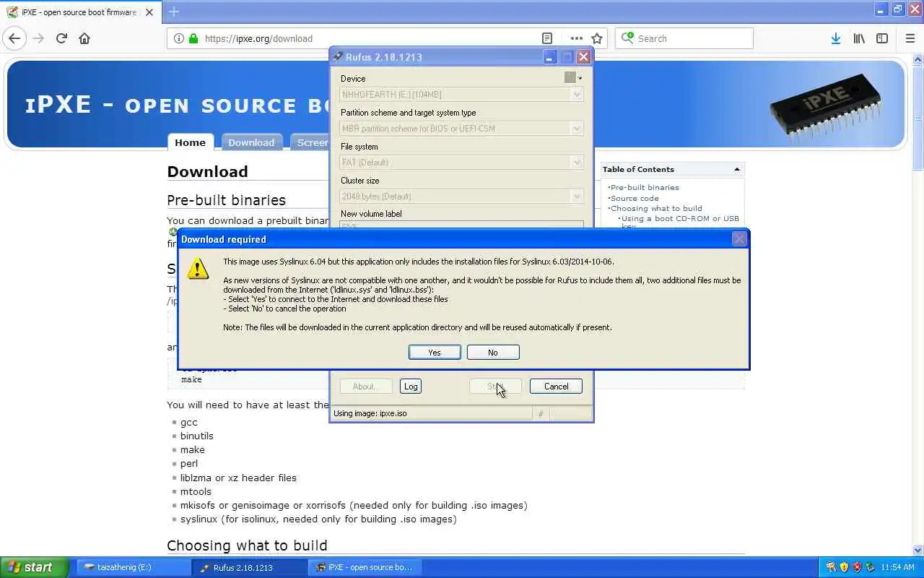Viewport: 924px width, 578px height.
Task: Open the Firefox hamburger menu
Action: [x=910, y=38]
